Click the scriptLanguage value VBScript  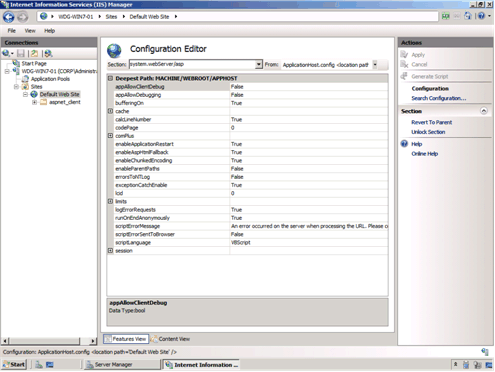(241, 243)
